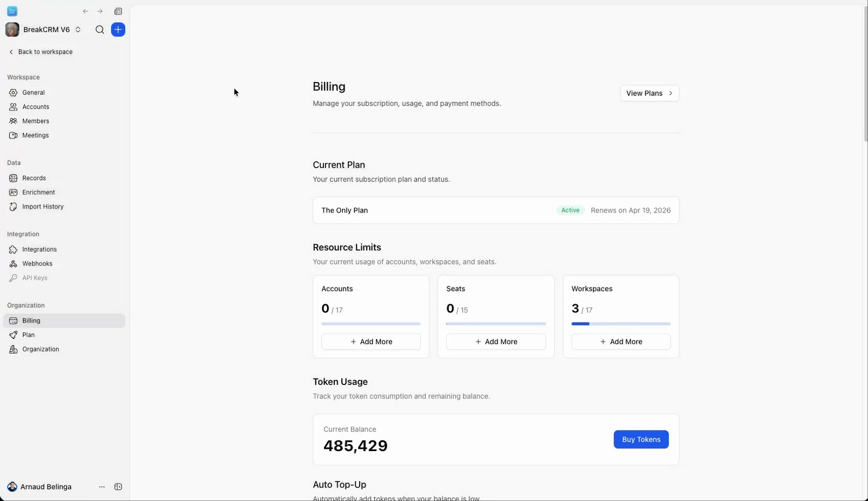Open Records in Data section
The width and height of the screenshot is (868, 501).
click(x=64, y=178)
